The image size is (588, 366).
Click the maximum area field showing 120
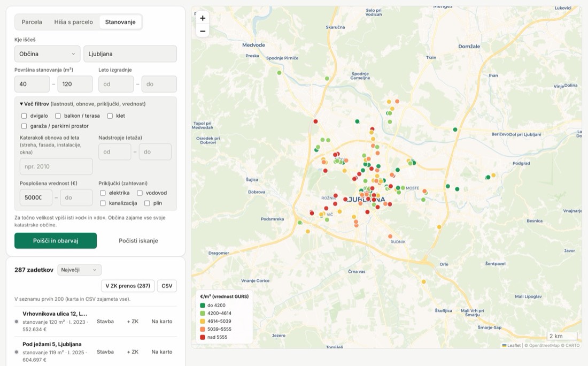tap(75, 84)
